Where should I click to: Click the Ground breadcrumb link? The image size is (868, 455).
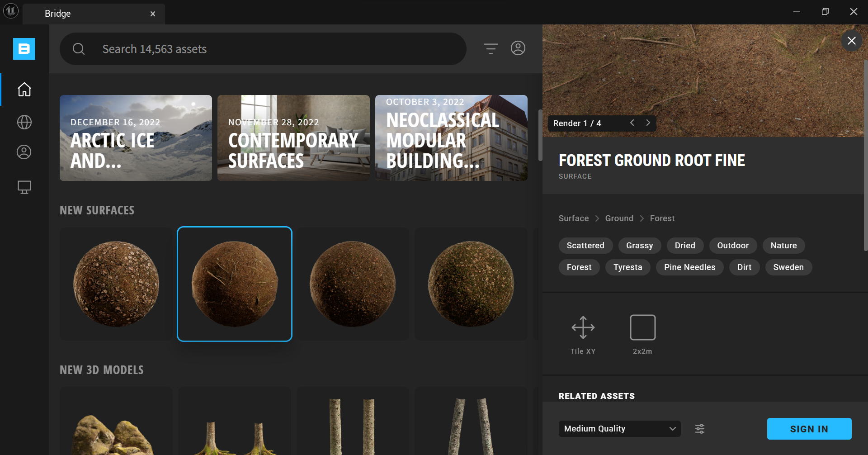coord(619,218)
